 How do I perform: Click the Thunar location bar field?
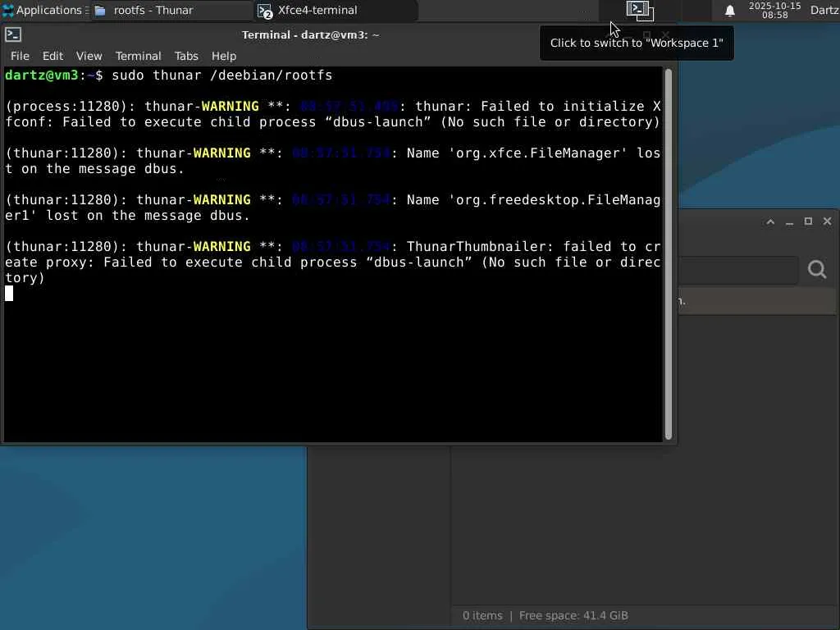pos(737,269)
